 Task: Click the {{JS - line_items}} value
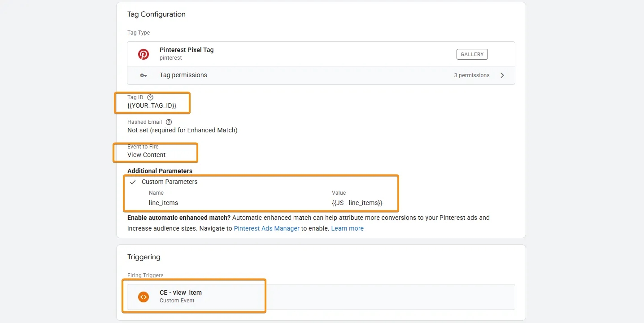(x=357, y=203)
